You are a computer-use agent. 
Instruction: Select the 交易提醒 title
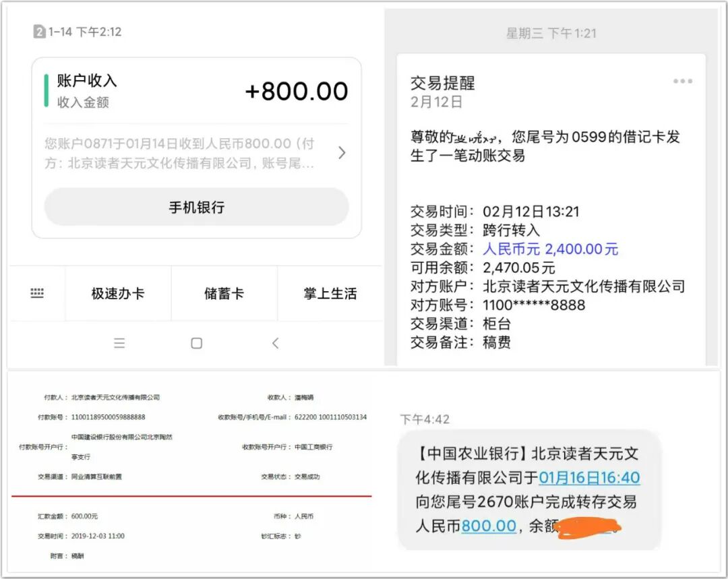(442, 83)
